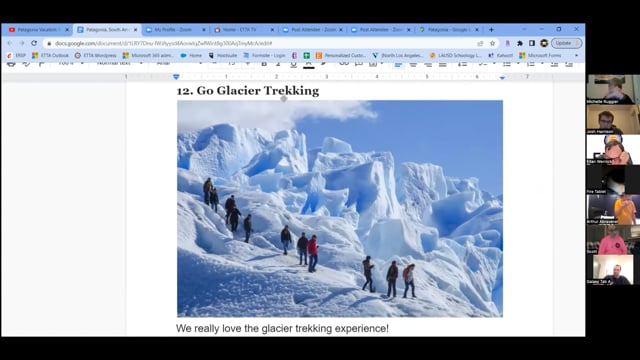Select the glacier trekking photo
Image resolution: width=640 pixels, height=360 pixels.
(x=340, y=209)
